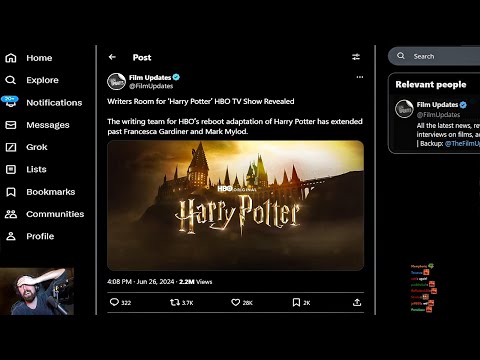Image resolution: width=480 pixels, height=360 pixels.
Task: Open Film Updates name link in the post header
Action: (x=150, y=78)
